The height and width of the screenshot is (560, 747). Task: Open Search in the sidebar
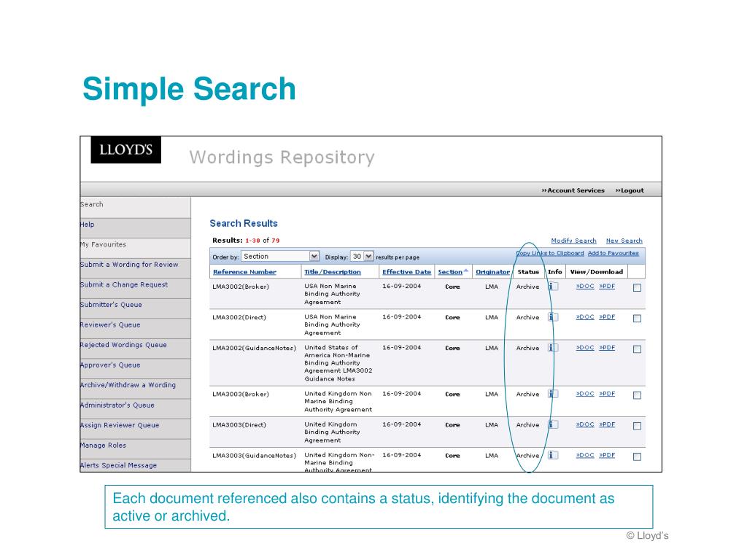(x=135, y=207)
